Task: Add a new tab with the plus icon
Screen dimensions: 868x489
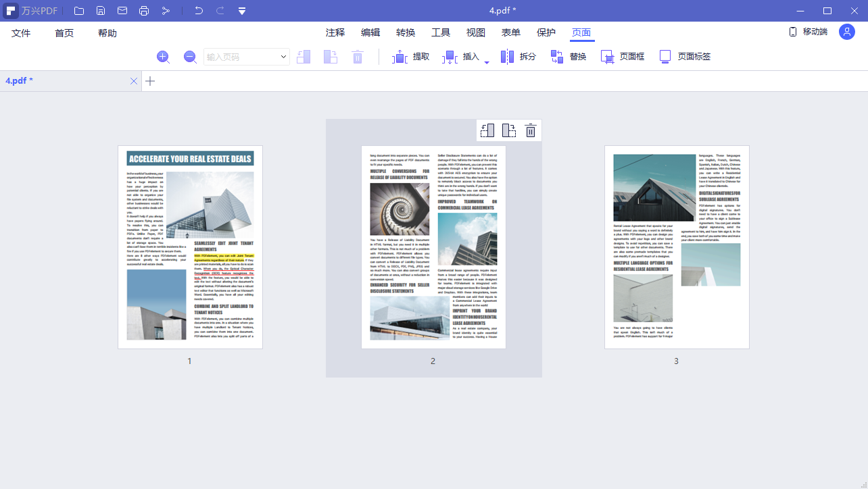Action: (x=150, y=81)
